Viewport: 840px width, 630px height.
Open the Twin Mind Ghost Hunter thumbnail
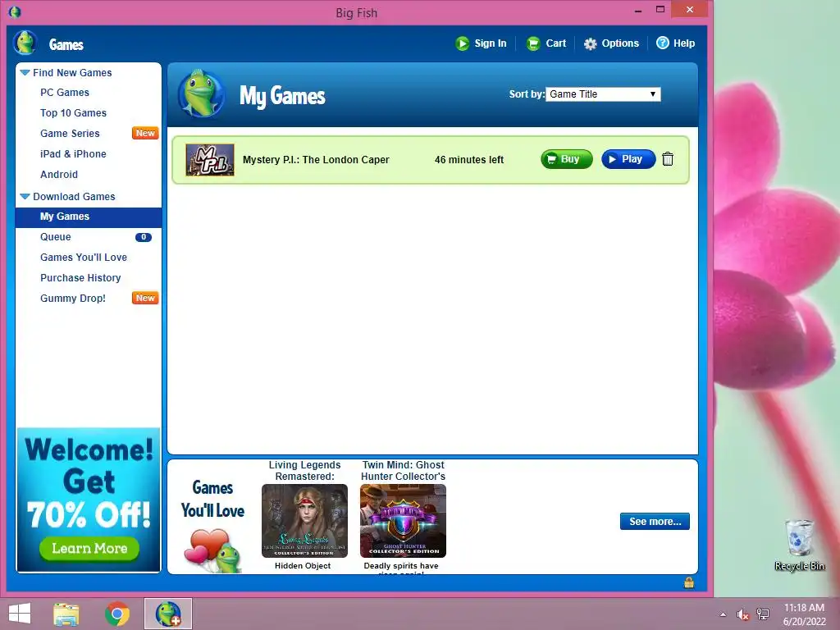[403, 521]
